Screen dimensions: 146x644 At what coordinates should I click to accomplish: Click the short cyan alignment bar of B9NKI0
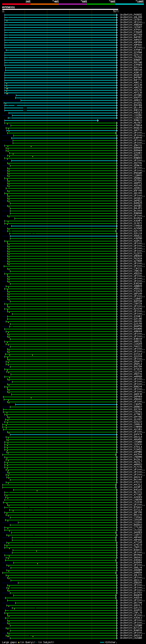pos(52,120)
